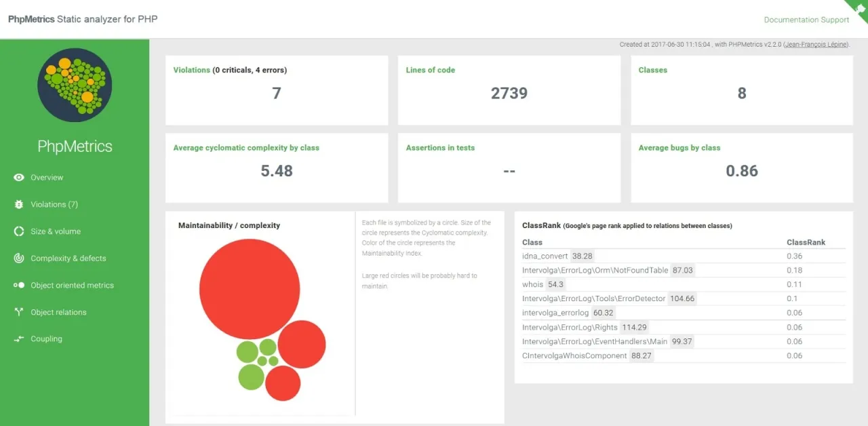Click the PhpMetrics circular logo
Image resolution: width=868 pixels, height=426 pixels.
click(x=75, y=85)
